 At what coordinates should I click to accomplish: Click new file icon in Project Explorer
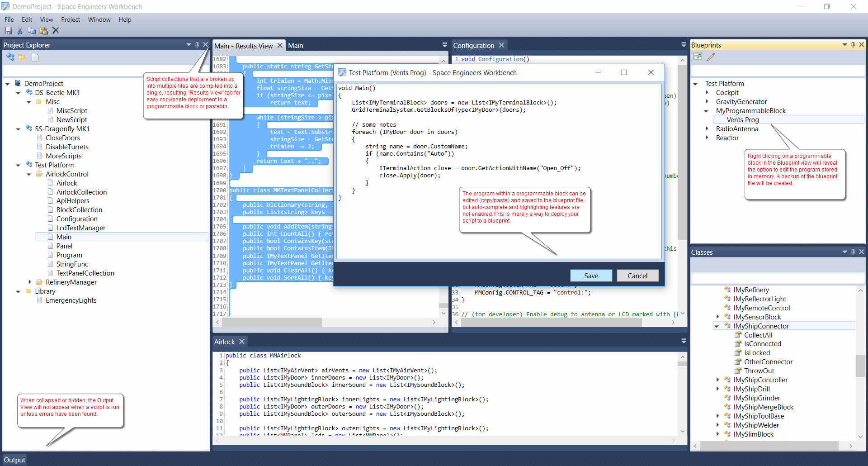[x=35, y=57]
